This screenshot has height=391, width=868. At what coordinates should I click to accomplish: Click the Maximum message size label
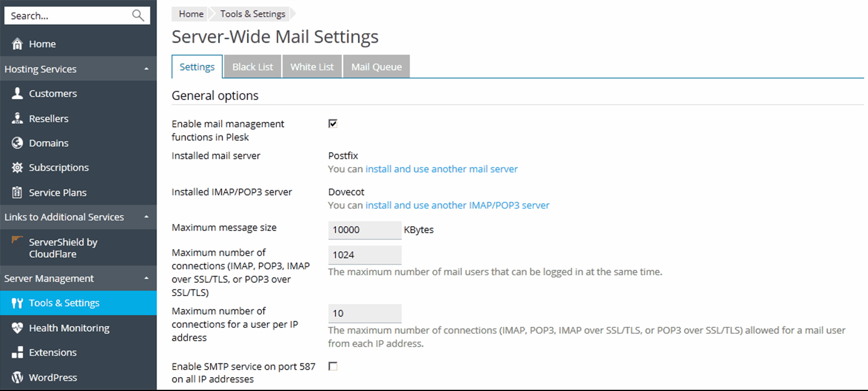(224, 227)
